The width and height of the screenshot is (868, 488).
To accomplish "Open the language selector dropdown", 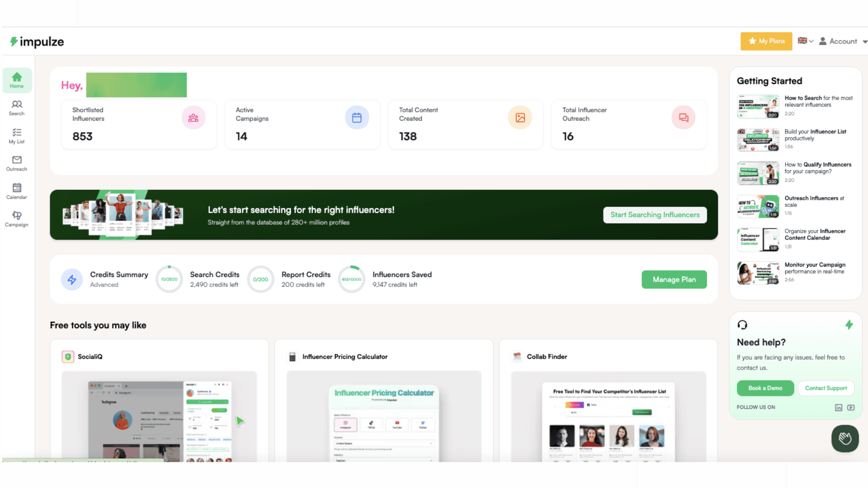I will pyautogui.click(x=805, y=41).
